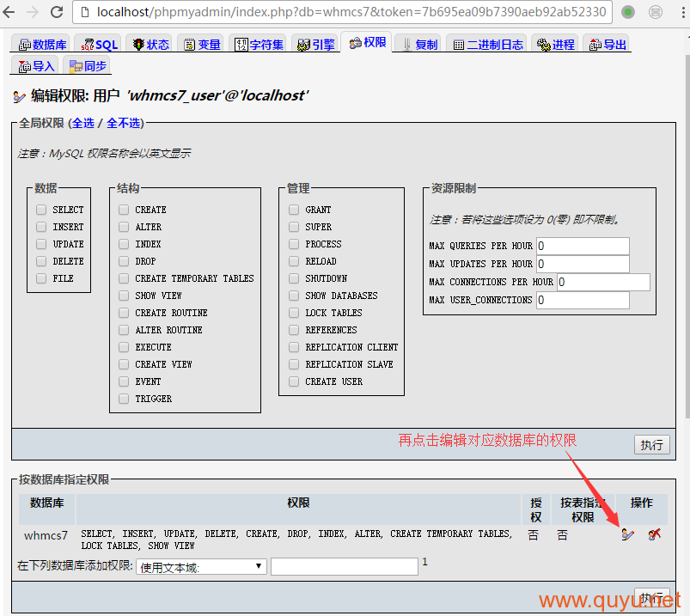Click the revoke privileges icon for whmcs7

click(655, 534)
